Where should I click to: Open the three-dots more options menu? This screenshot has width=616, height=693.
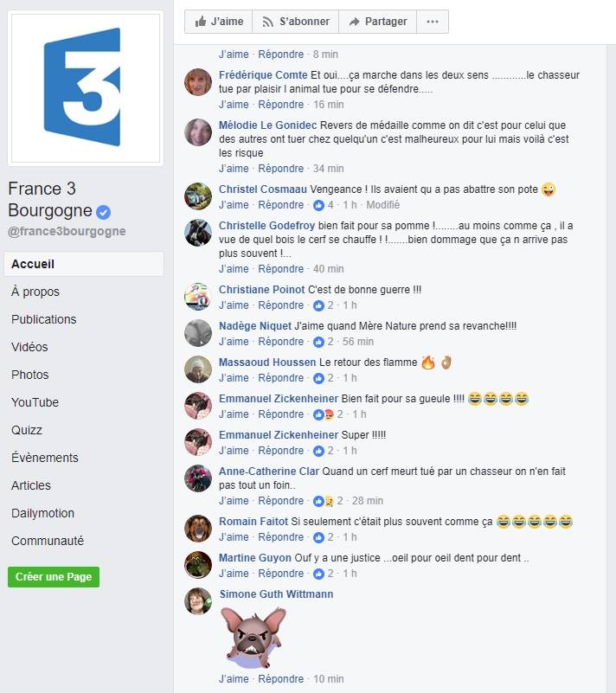click(x=433, y=22)
